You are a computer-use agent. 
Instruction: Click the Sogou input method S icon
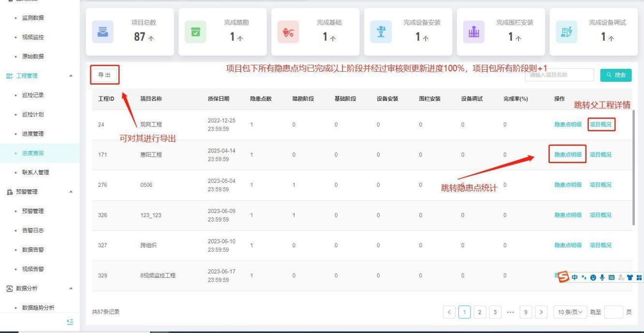(563, 277)
